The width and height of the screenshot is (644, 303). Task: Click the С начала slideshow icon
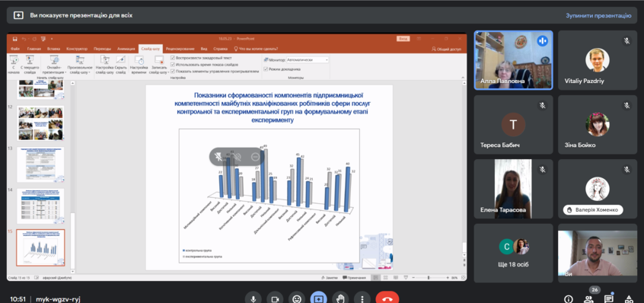(x=14, y=65)
